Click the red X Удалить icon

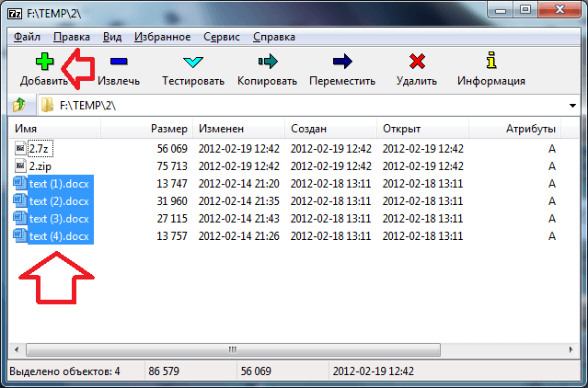pyautogui.click(x=417, y=63)
